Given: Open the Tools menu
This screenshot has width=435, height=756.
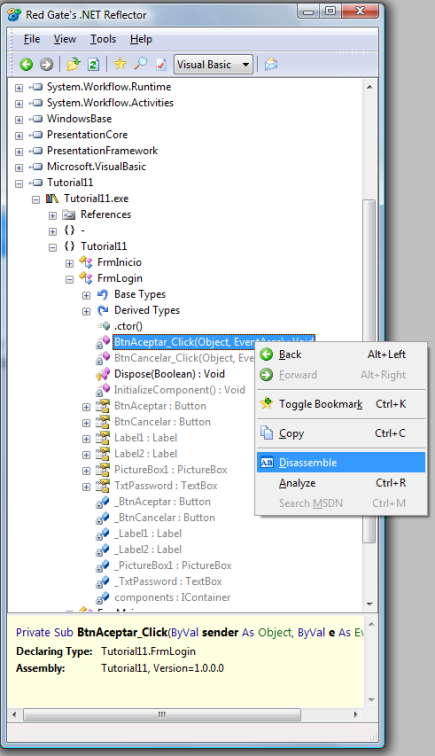Looking at the screenshot, I should point(103,39).
